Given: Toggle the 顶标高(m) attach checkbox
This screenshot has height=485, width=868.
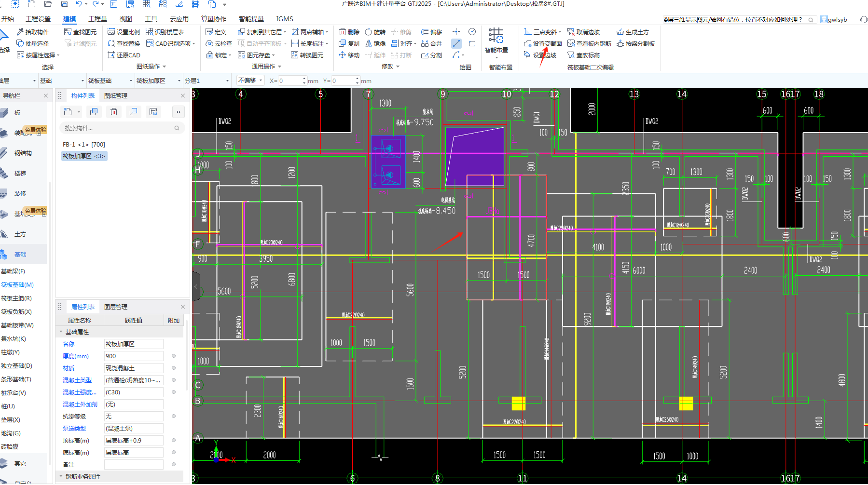Looking at the screenshot, I should (x=174, y=440).
